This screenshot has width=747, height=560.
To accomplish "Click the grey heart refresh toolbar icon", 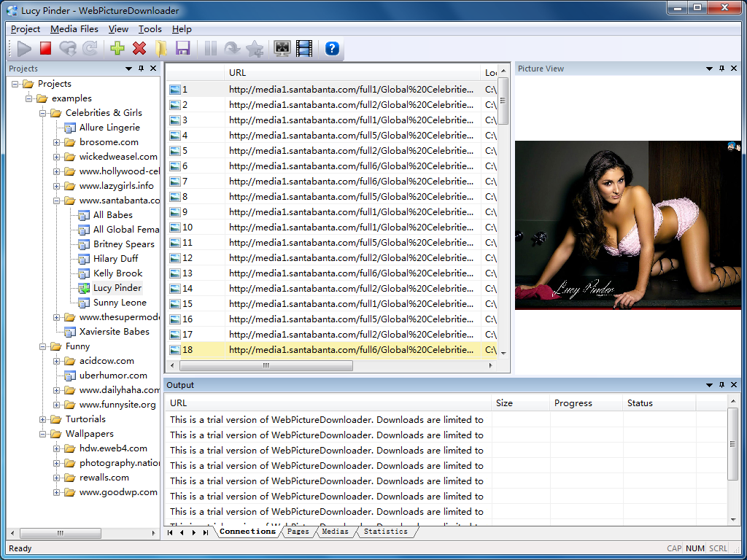I will (68, 49).
